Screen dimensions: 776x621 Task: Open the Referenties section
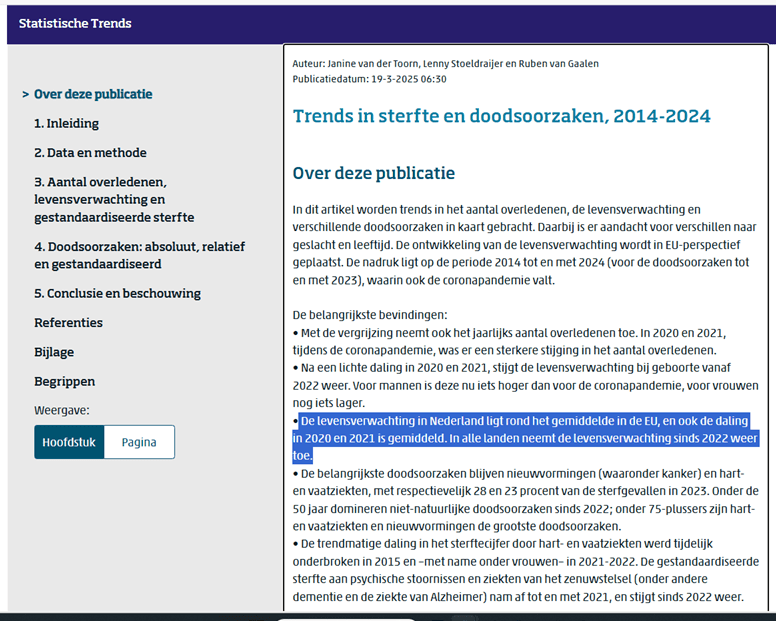point(68,323)
